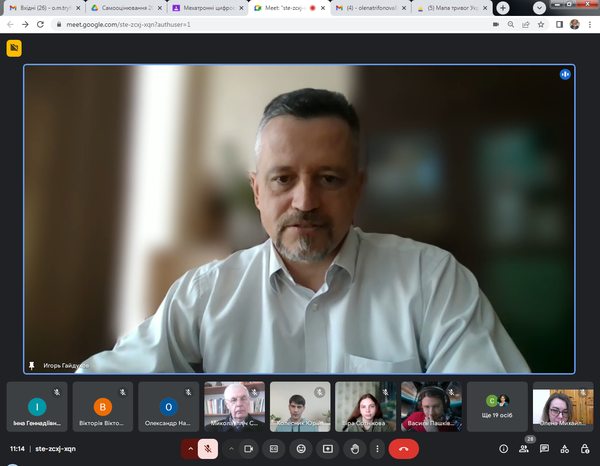Expand camera video settings arrow
Screen dimensions: 600x466
point(230,449)
